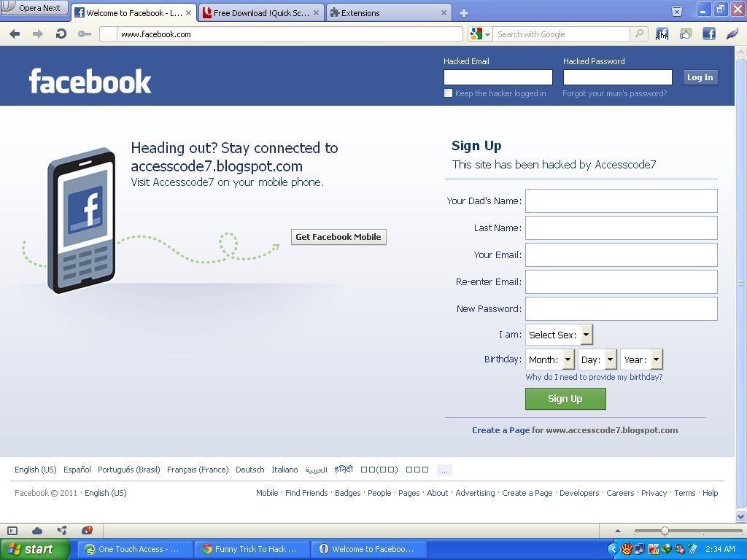Viewport: 747px width, 560px height.
Task: Check the Keep the hacker logged in box
Action: pyautogui.click(x=448, y=93)
